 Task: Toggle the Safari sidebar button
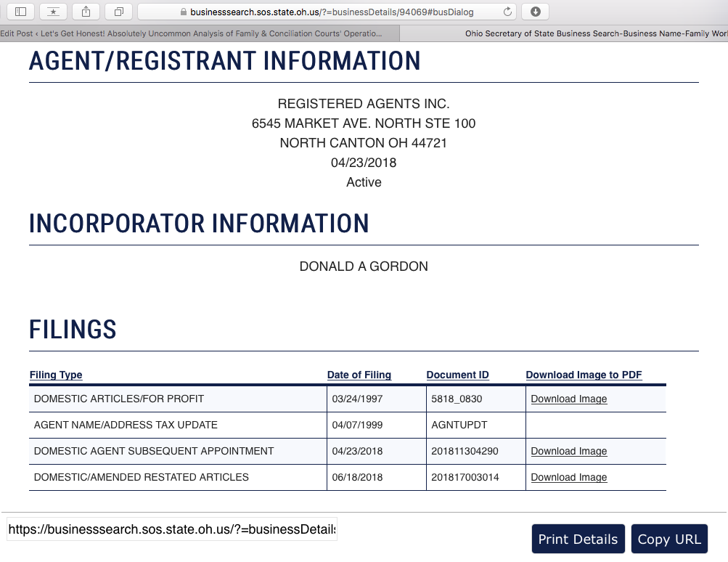coord(20,12)
